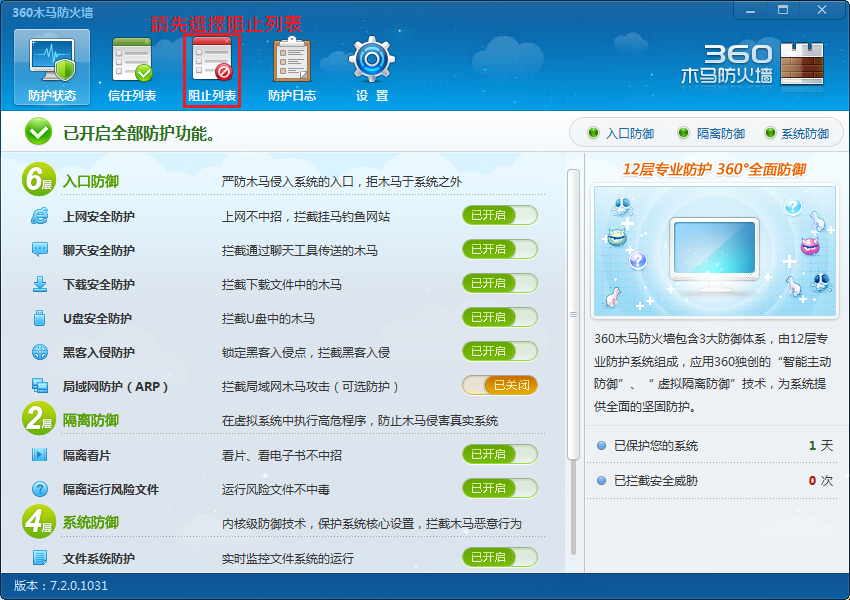This screenshot has height=600, width=850.
Task: Click the protection list vertical scrollbar
Action: tap(573, 314)
